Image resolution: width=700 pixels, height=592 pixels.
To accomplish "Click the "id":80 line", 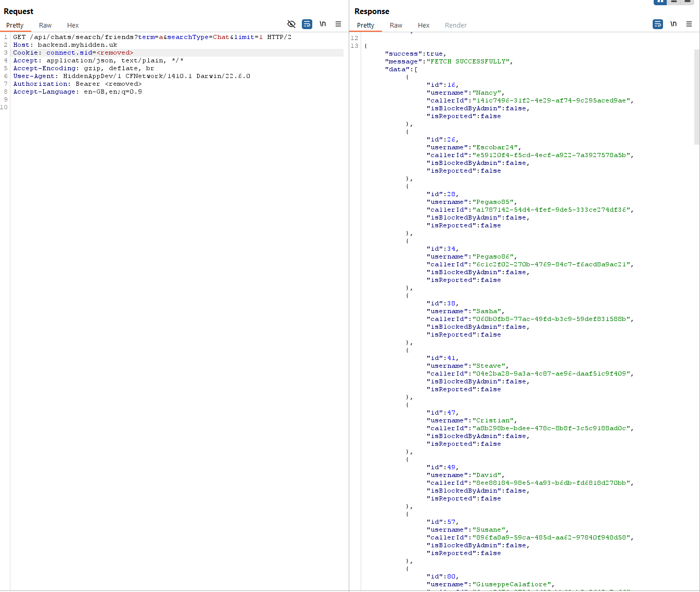I will (442, 576).
